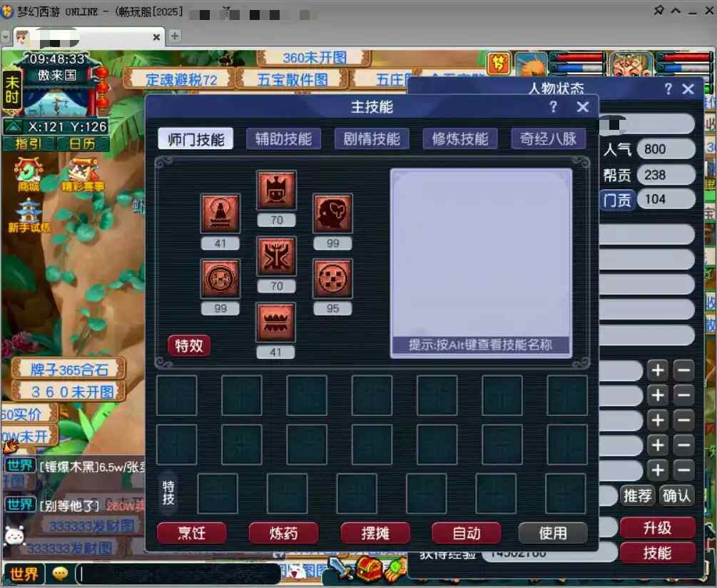Click 确认 confirm button
This screenshot has width=717, height=588.
coord(676,496)
